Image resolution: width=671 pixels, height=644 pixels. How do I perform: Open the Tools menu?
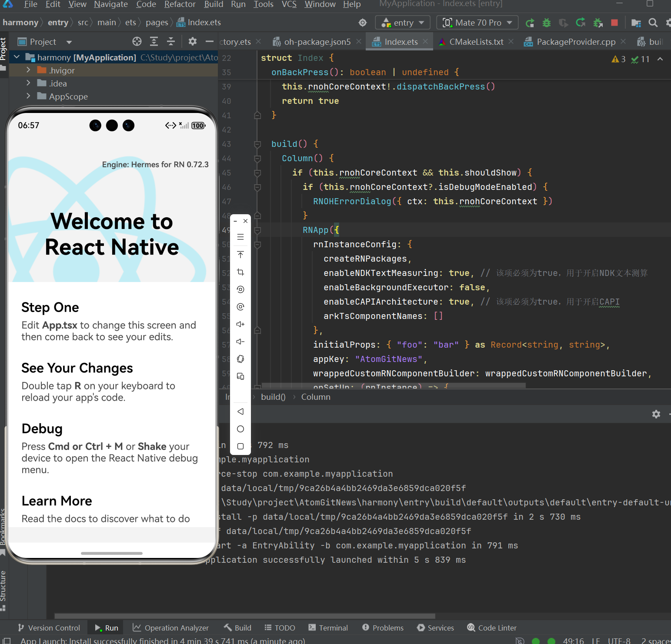coord(264,4)
